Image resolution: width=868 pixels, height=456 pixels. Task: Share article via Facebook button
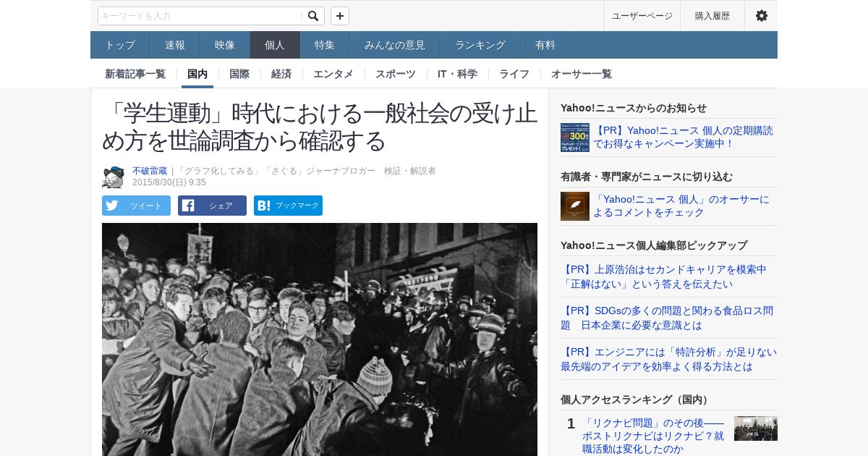pos(212,206)
